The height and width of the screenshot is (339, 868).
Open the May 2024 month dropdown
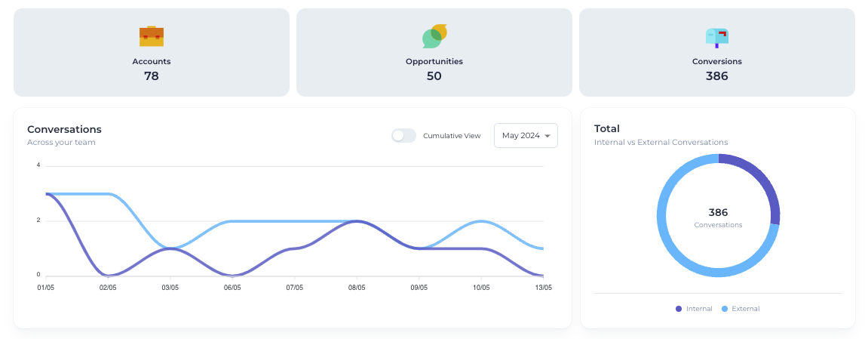(x=526, y=136)
